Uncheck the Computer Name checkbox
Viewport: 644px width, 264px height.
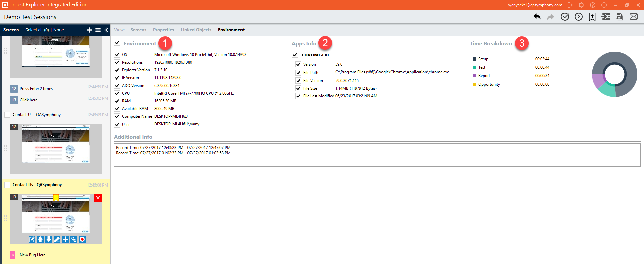117,116
